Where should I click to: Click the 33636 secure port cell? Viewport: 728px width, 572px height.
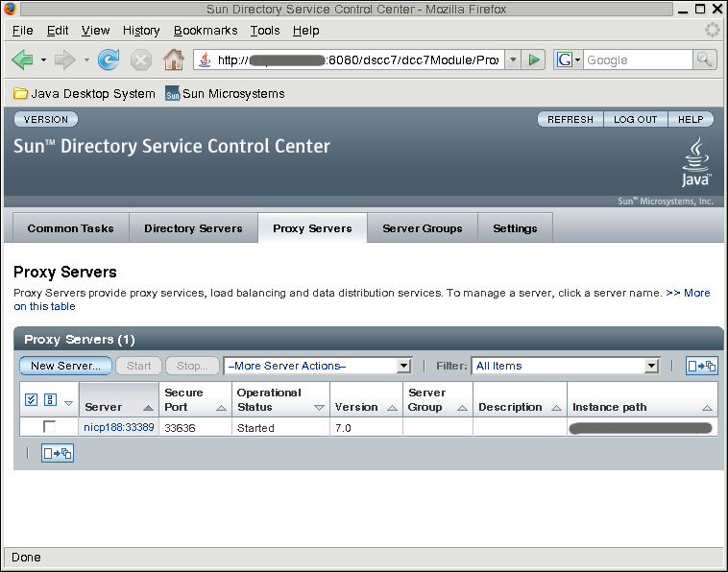coord(196,427)
